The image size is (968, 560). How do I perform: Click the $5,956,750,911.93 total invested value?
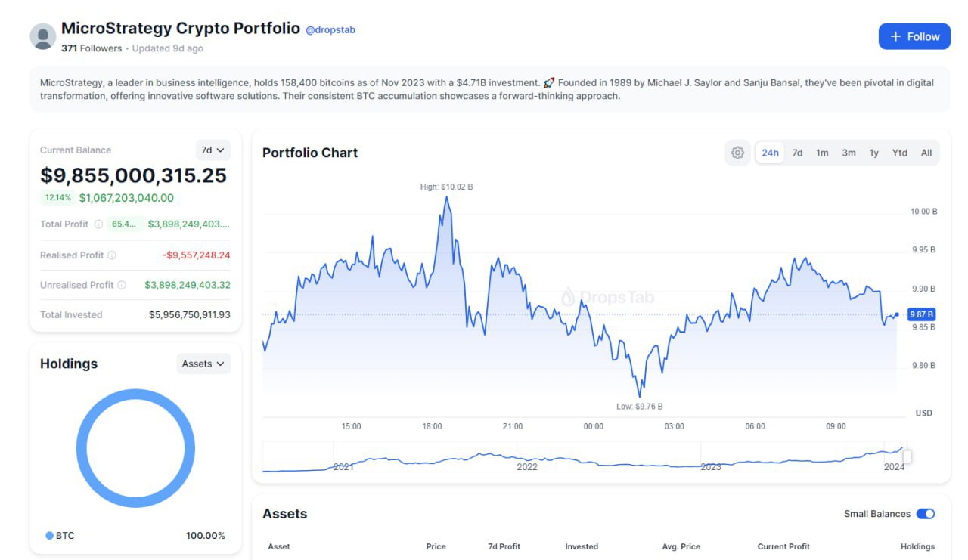click(x=190, y=314)
